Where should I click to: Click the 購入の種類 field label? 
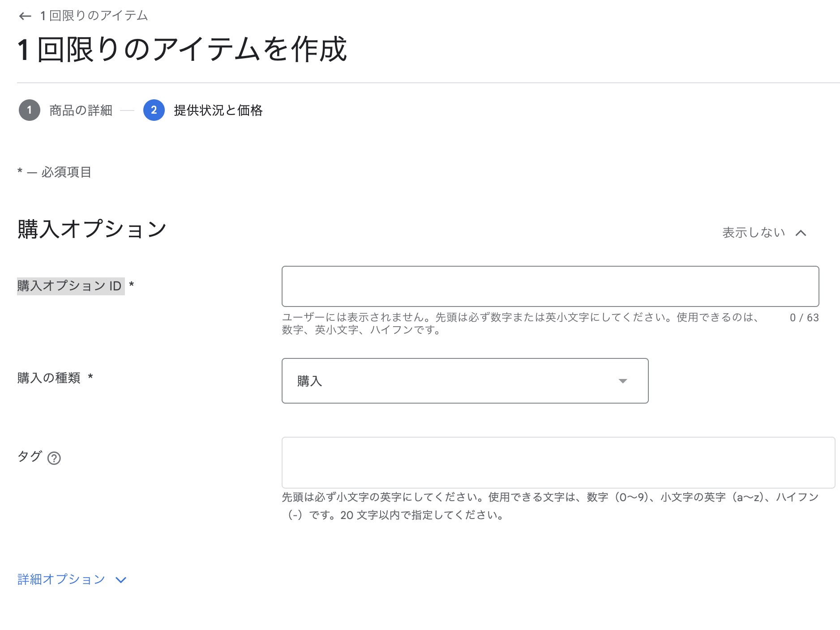tap(49, 378)
